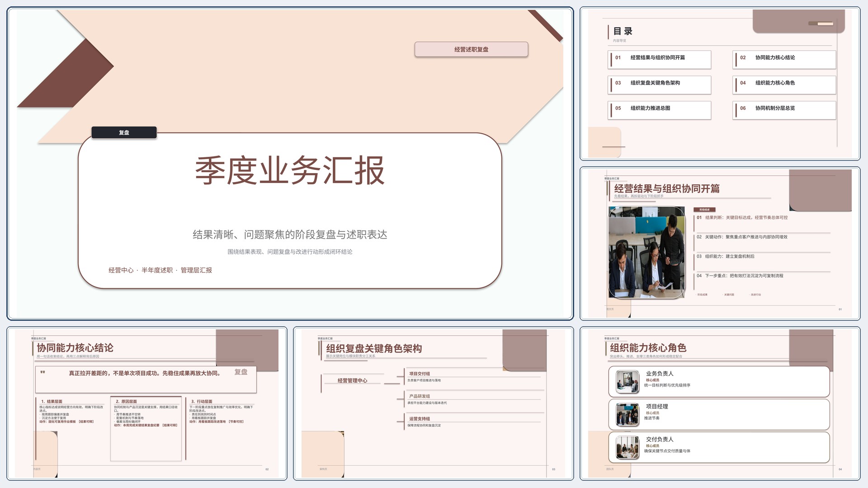Viewport: 868px width, 488px height.
Task: Select the 协同能力核心结论 slide
Action: click(x=147, y=403)
